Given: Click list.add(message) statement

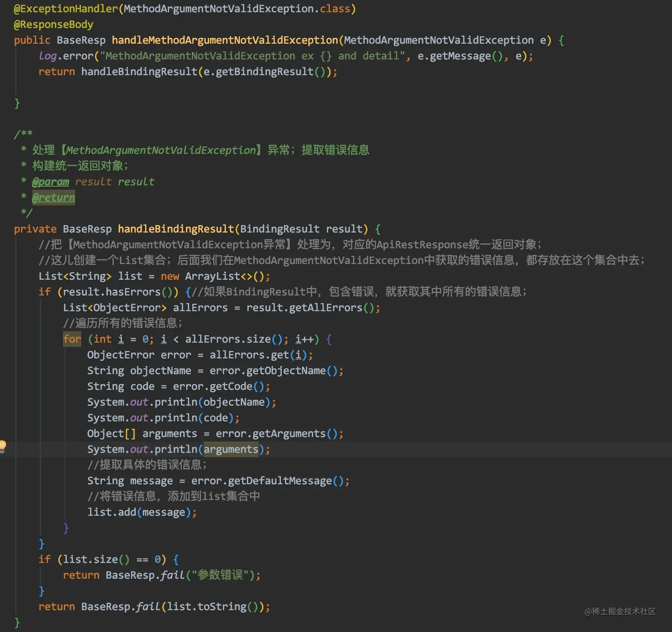Looking at the screenshot, I should point(142,512).
